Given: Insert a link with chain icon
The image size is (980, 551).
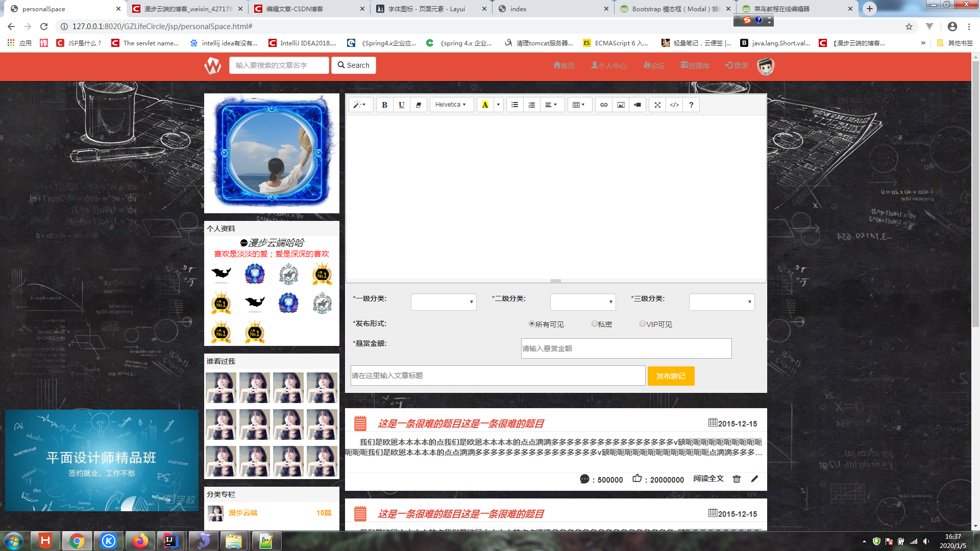Looking at the screenshot, I should (x=604, y=105).
